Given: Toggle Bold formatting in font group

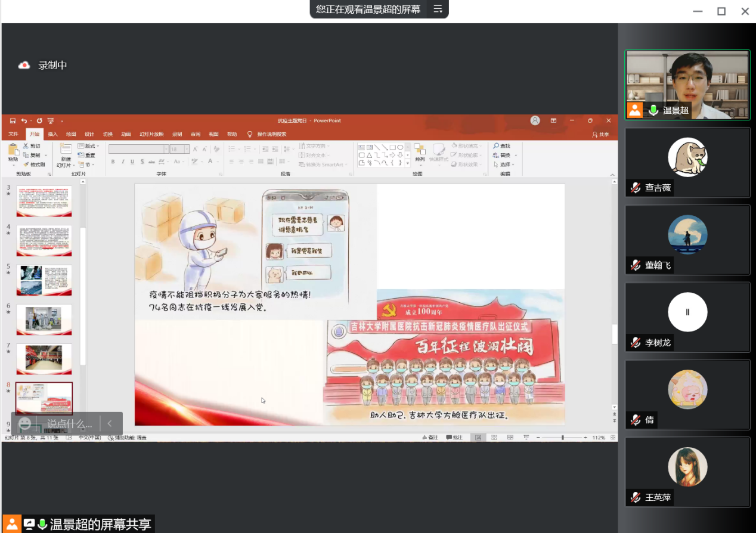Looking at the screenshot, I should coord(113,162).
